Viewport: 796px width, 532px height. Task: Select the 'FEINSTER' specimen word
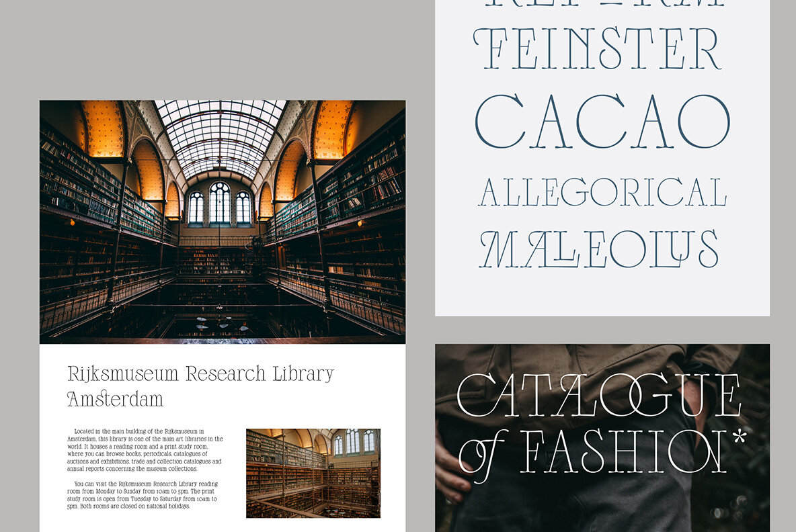[x=597, y=49]
